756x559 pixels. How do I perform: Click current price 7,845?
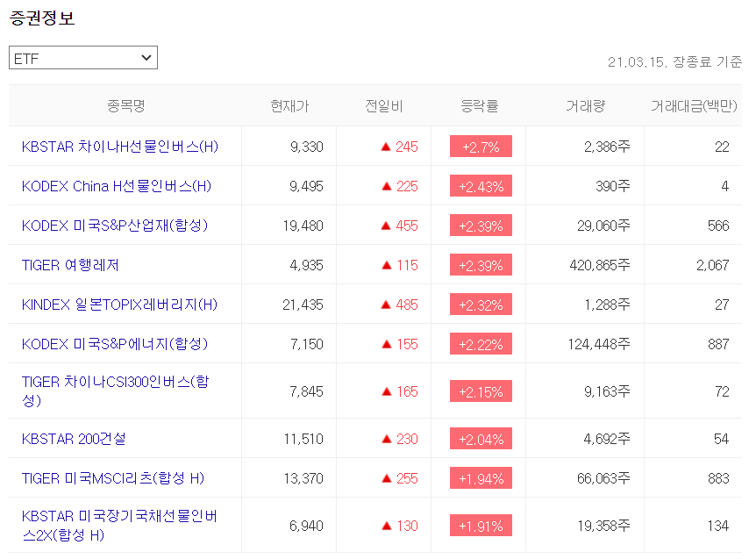307,391
